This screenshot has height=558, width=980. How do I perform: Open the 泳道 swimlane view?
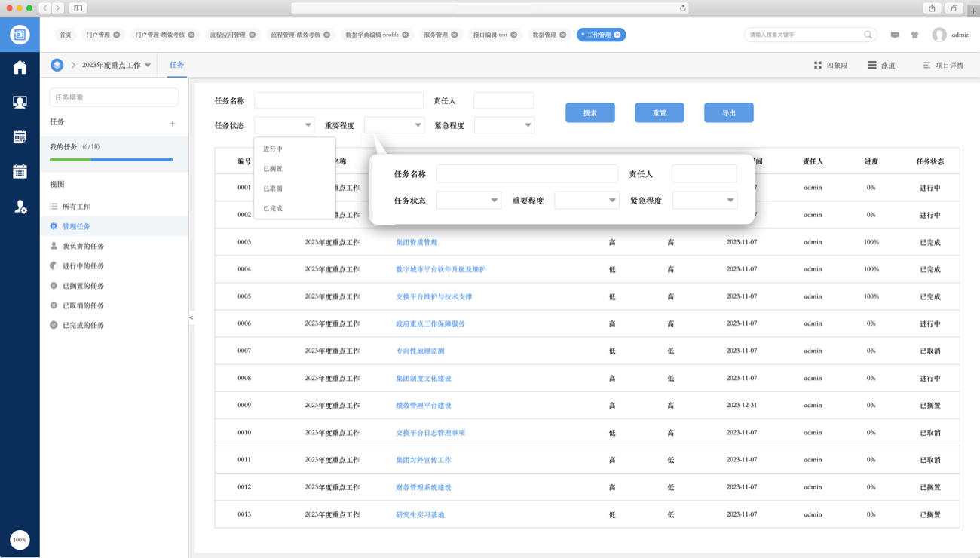(x=881, y=66)
